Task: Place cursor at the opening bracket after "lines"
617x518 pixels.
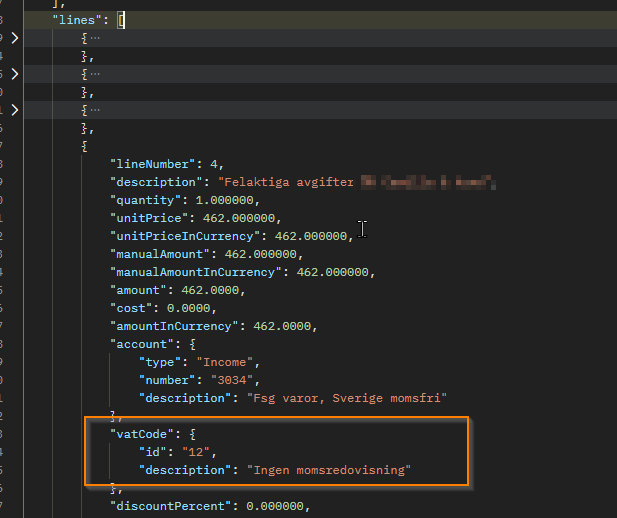Action: (x=121, y=20)
